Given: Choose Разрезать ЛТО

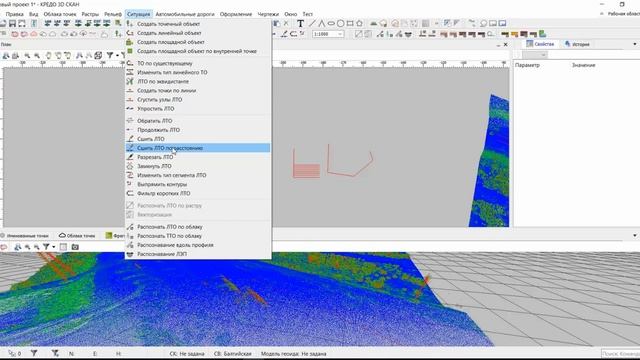Looking at the screenshot, I should pyautogui.click(x=198, y=157).
